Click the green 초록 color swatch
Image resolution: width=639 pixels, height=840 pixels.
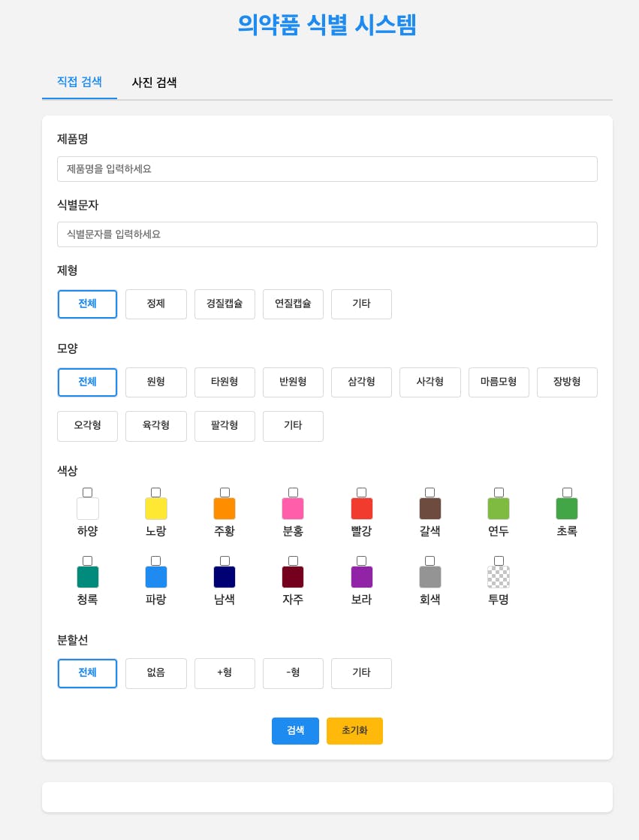click(567, 509)
